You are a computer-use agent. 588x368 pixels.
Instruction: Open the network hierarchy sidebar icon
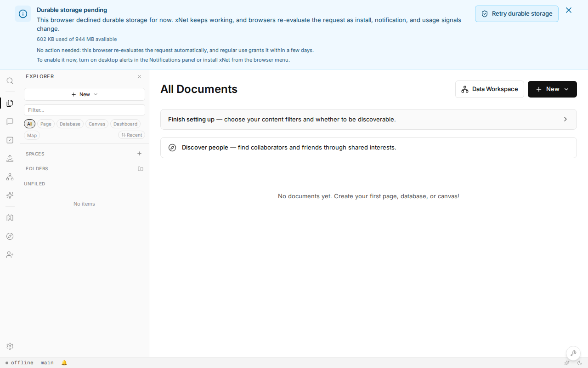pyautogui.click(x=10, y=177)
